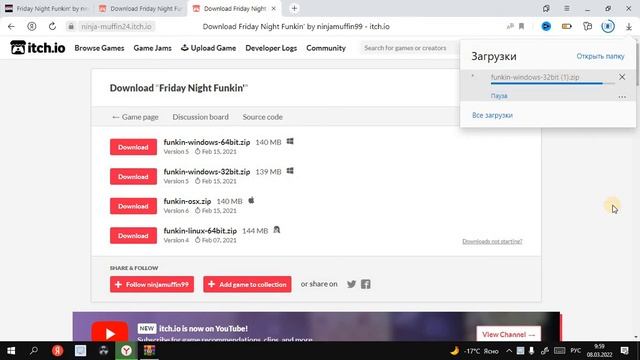Download funkin-windows-32bit.zip

pos(133,176)
